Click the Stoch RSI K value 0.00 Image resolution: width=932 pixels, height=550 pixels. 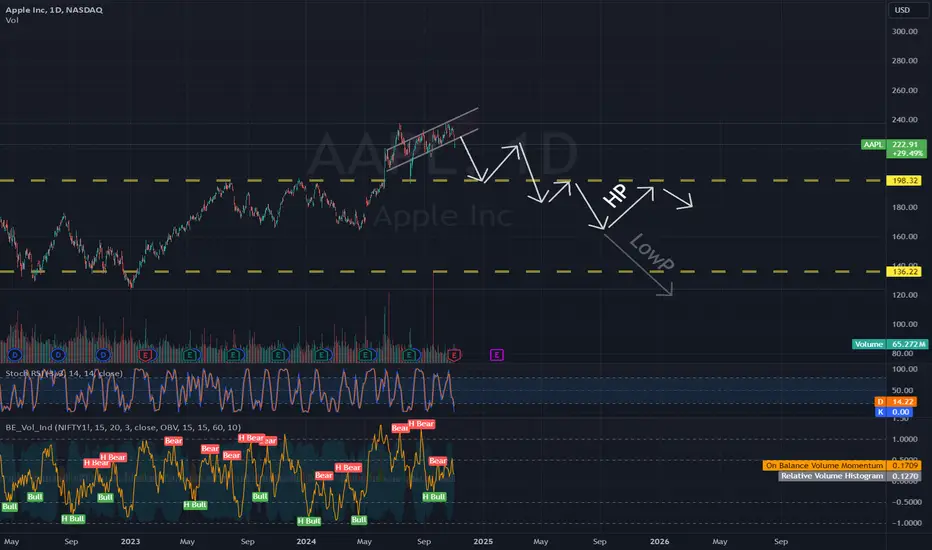pos(900,412)
